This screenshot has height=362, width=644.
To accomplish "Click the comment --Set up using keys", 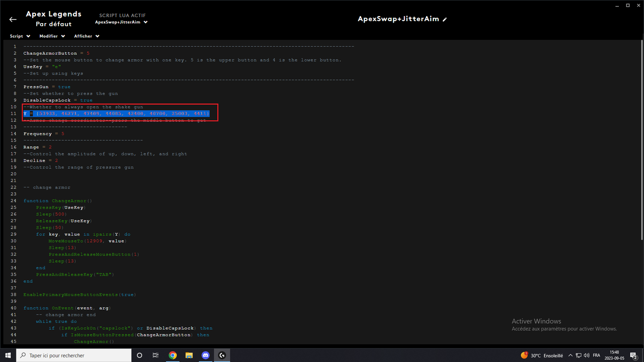I will point(53,73).
